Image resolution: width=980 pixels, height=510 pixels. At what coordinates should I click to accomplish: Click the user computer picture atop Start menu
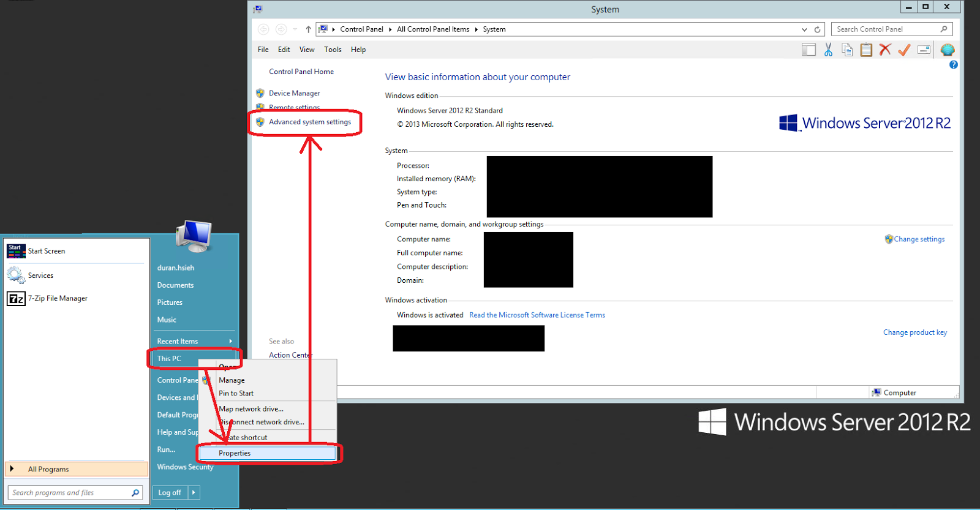pos(194,236)
